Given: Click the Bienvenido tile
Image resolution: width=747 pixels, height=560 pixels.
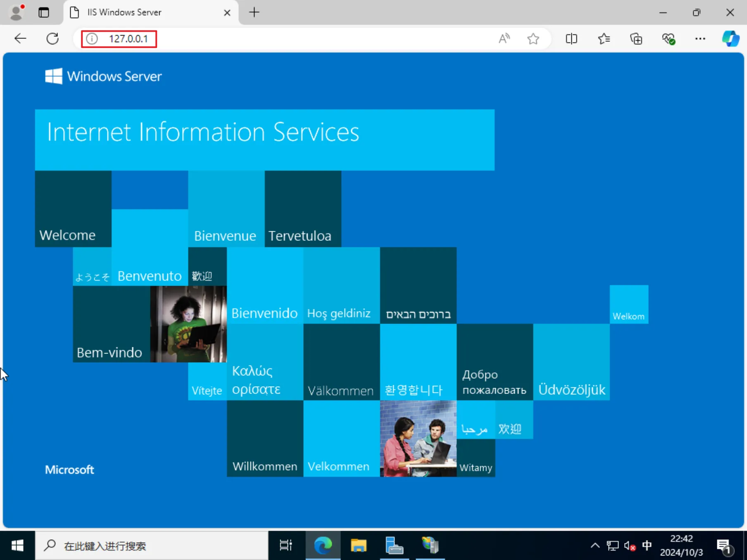Looking at the screenshot, I should [x=265, y=285].
